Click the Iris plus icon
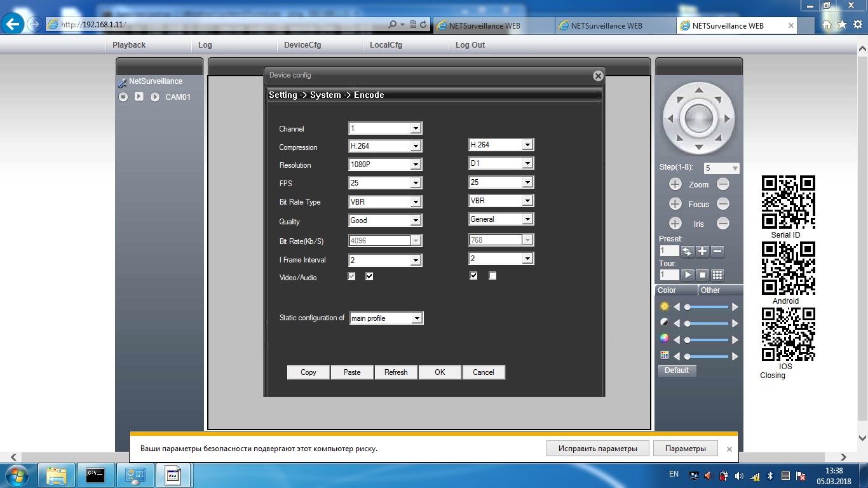Viewport: 868px width, 488px height. pos(675,224)
